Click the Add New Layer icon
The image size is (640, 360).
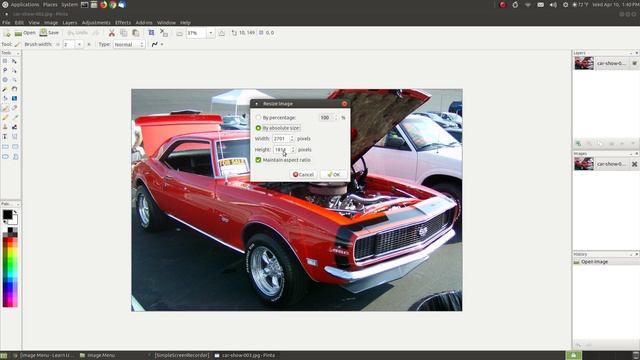pos(578,143)
